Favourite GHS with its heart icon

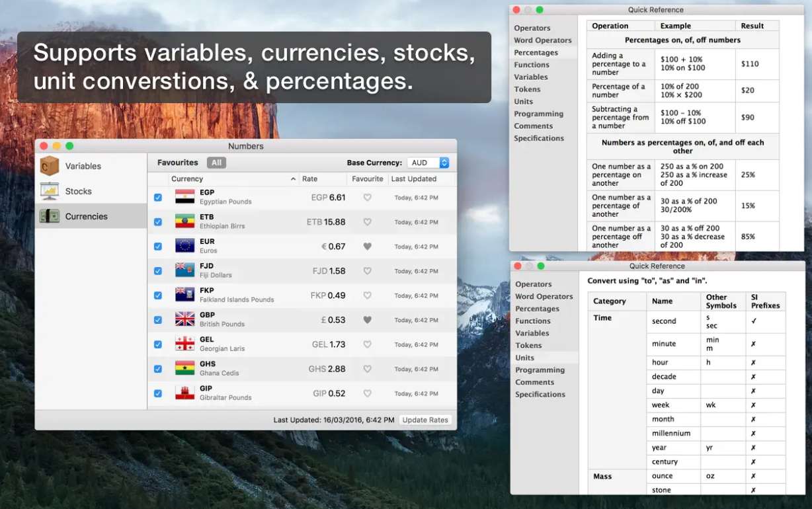368,369
